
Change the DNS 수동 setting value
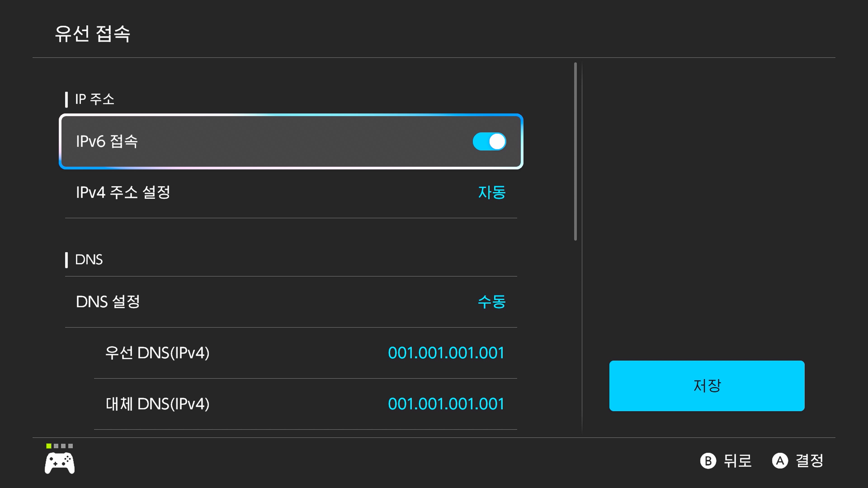pyautogui.click(x=492, y=302)
